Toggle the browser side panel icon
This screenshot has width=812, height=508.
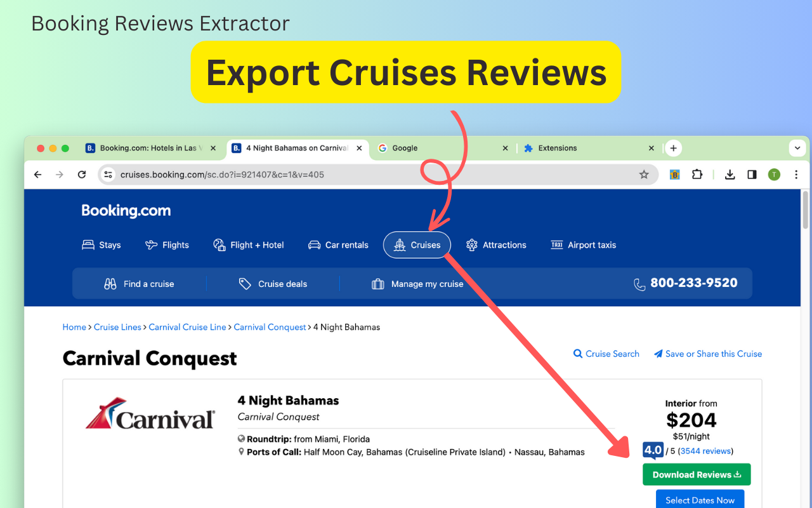(752, 175)
